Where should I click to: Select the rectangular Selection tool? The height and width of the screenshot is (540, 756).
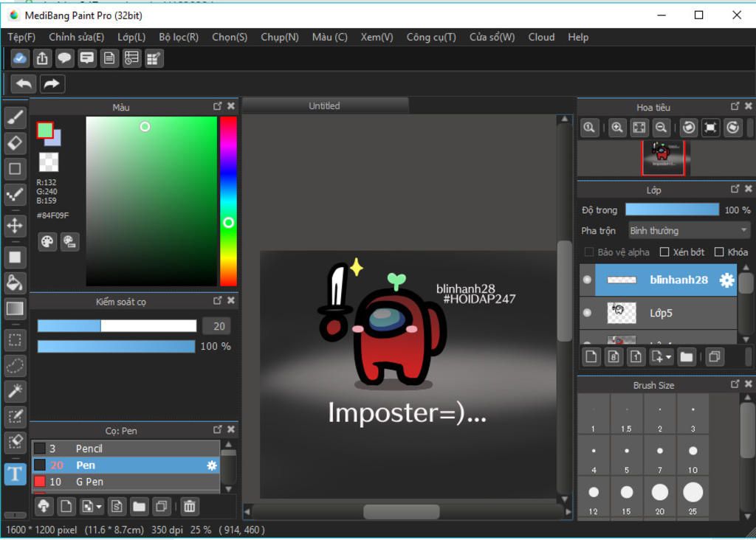[x=15, y=339]
